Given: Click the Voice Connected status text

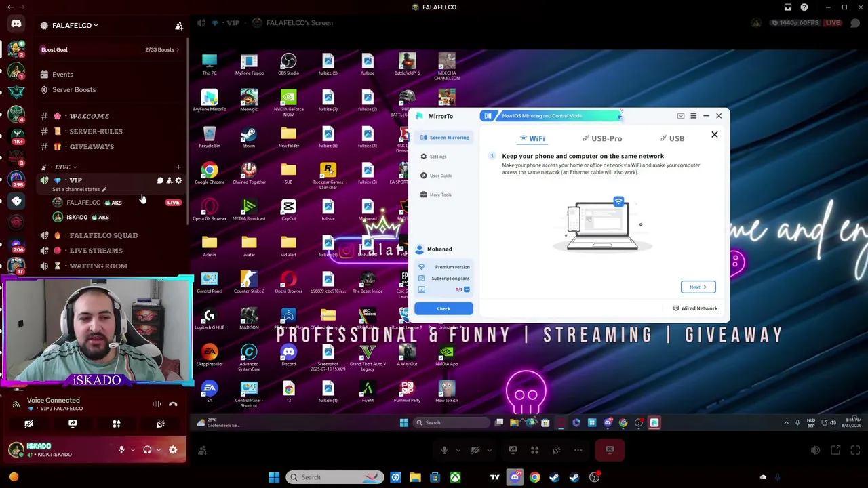Looking at the screenshot, I should point(53,401).
